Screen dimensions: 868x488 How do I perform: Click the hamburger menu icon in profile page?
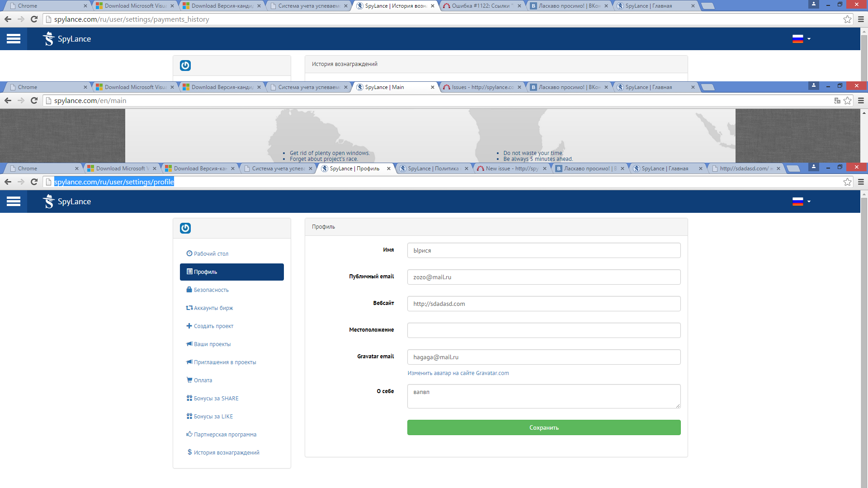(14, 202)
